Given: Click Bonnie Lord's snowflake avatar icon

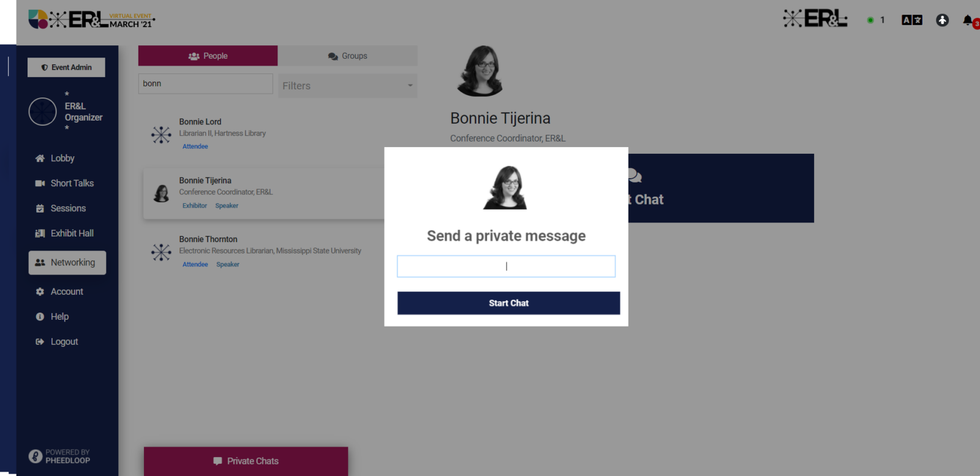Looking at the screenshot, I should (x=161, y=134).
